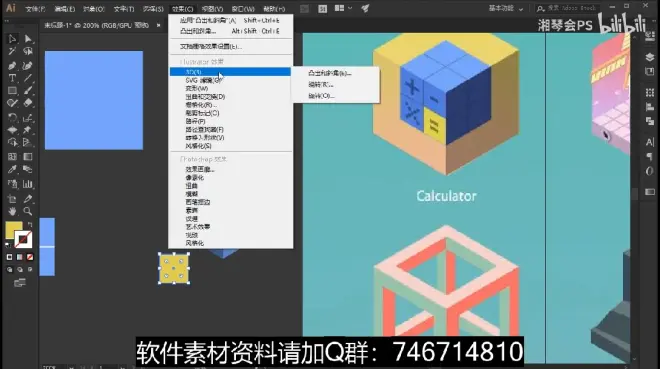Open the 基本功能 workspace switcher dropdown
Viewport: 660px width, 369px height.
pyautogui.click(x=506, y=8)
